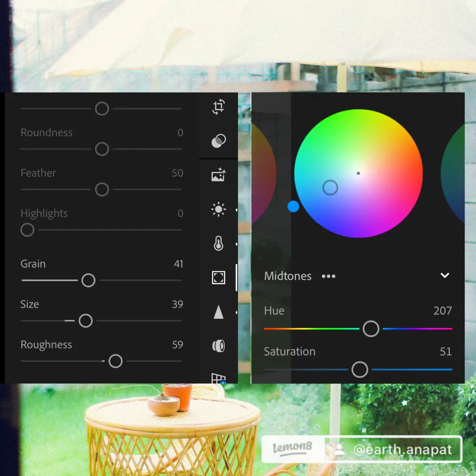476x476 pixels.
Task: Open the Detail panel
Action: point(219,312)
